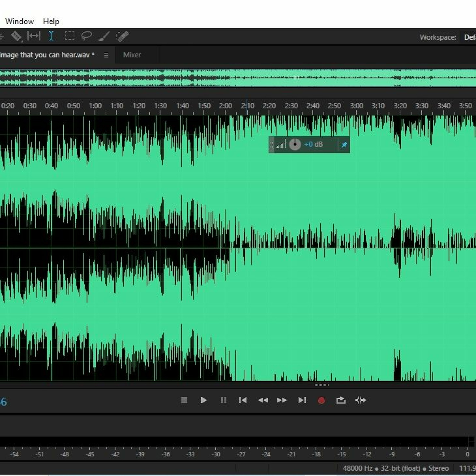Click the 3:00 mark on time ruler
476x476 pixels.
[x=356, y=106]
